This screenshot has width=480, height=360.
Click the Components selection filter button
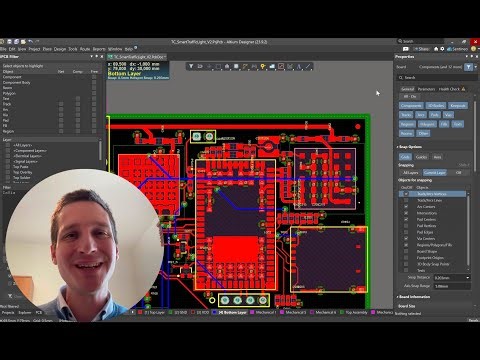click(411, 106)
